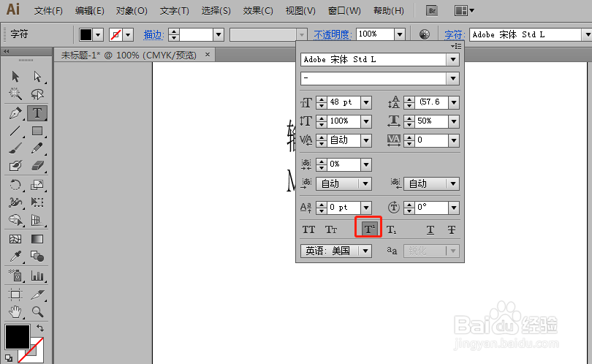Open vertical scale 100% dropdown

point(366,121)
